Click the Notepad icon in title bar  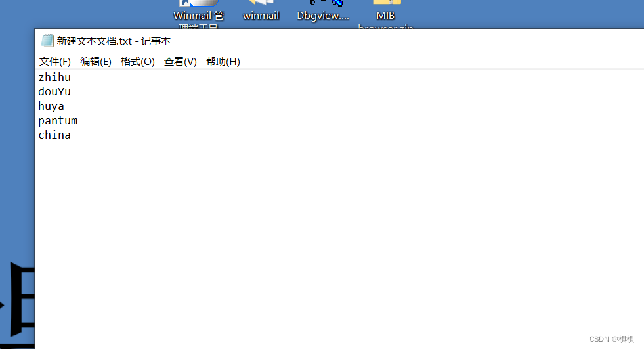47,41
